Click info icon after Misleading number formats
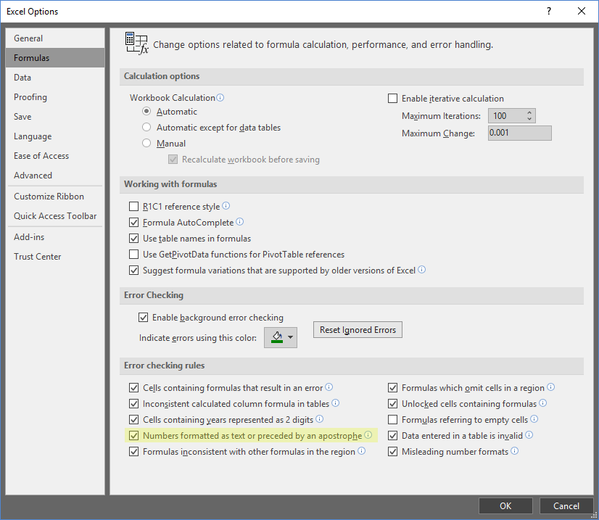The image size is (599, 520). 515,451
